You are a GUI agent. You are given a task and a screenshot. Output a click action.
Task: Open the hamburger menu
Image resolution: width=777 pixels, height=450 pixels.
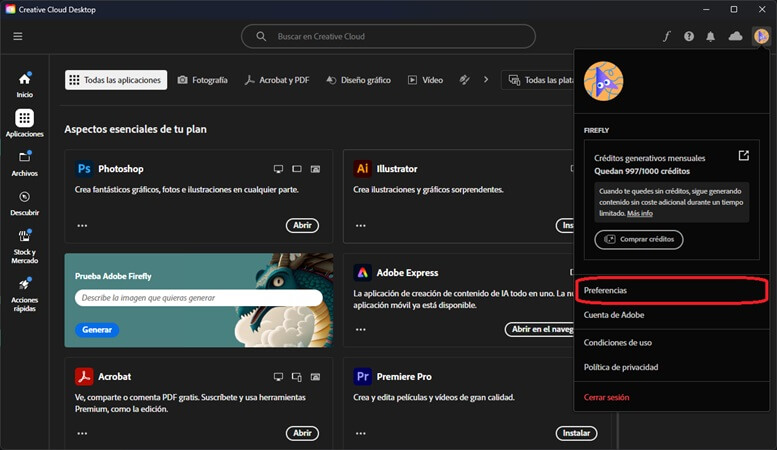tap(18, 36)
